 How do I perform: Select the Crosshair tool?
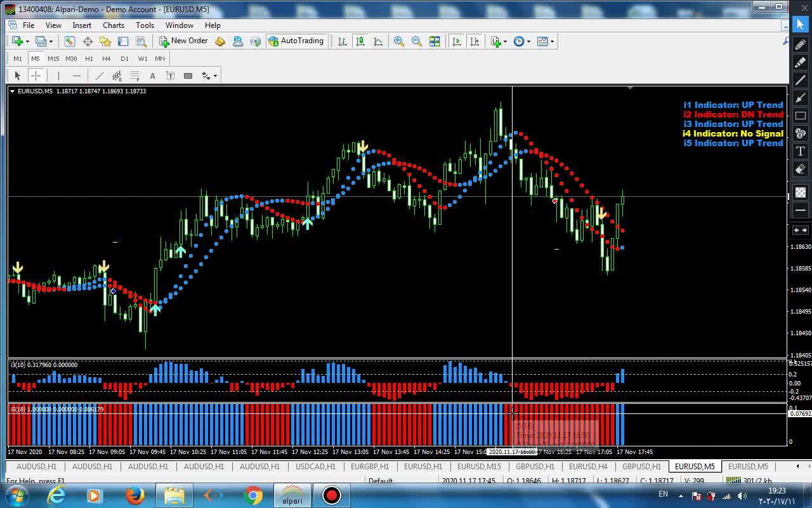tap(36, 76)
